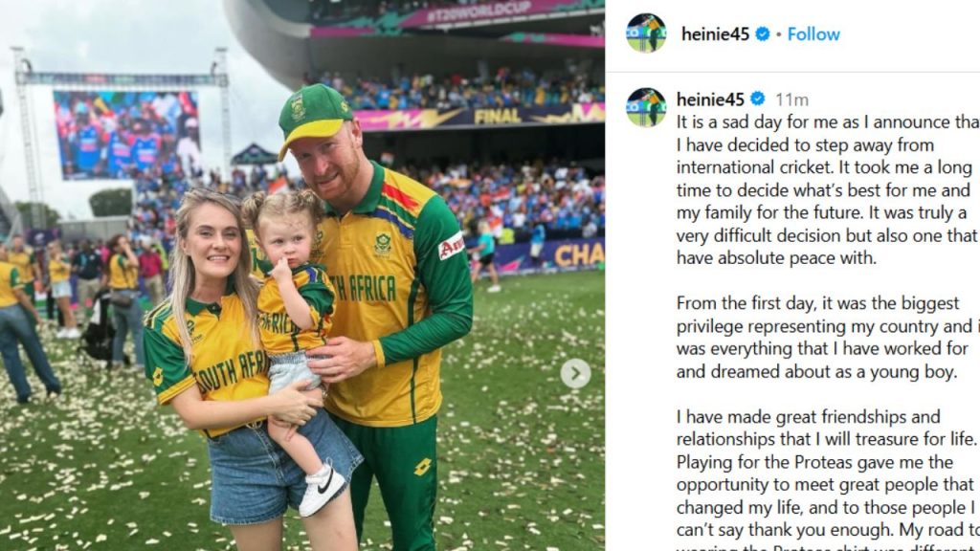Click the profile picture beside the caption

pos(646,106)
